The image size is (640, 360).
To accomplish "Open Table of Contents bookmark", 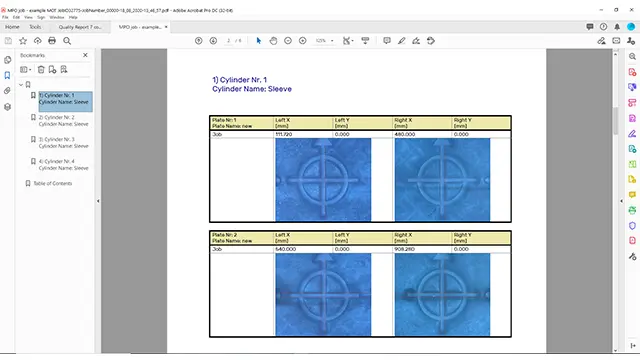I will coord(53,184).
